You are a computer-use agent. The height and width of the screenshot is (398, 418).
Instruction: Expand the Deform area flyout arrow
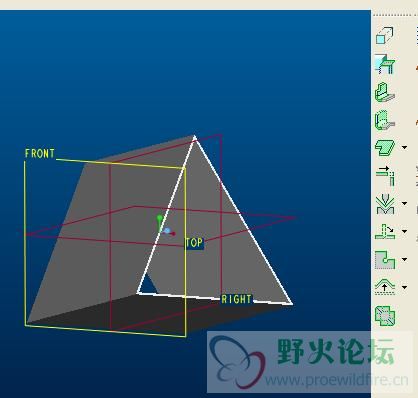pos(404,287)
